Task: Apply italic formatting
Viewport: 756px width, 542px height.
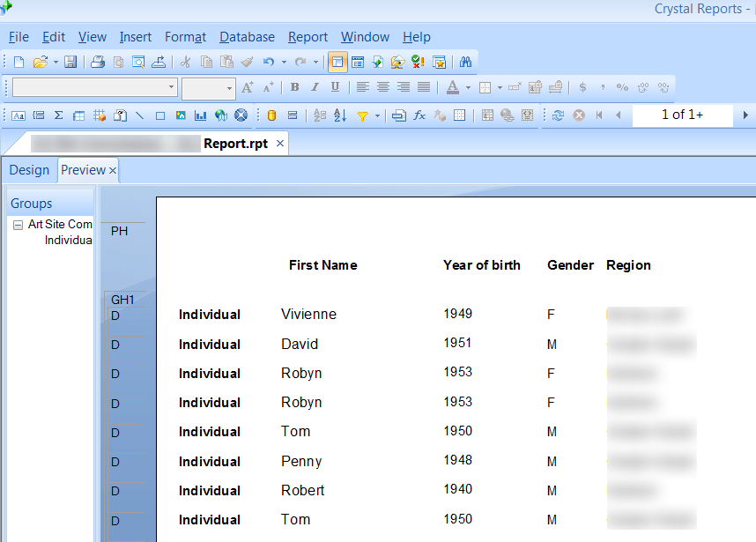Action: 315,87
